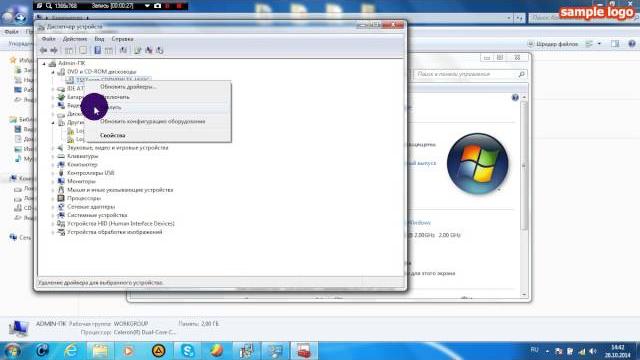Expand the Клавиатуры device category

click(x=53, y=156)
